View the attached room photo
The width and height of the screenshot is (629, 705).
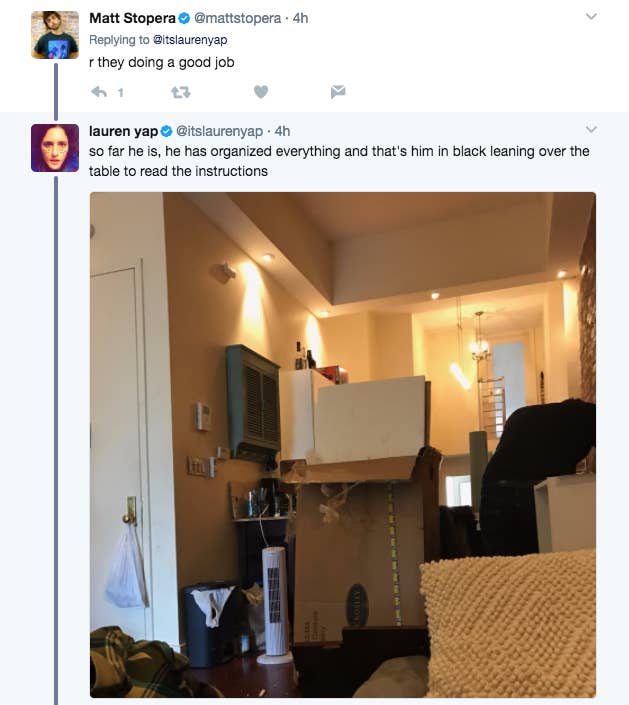point(343,445)
